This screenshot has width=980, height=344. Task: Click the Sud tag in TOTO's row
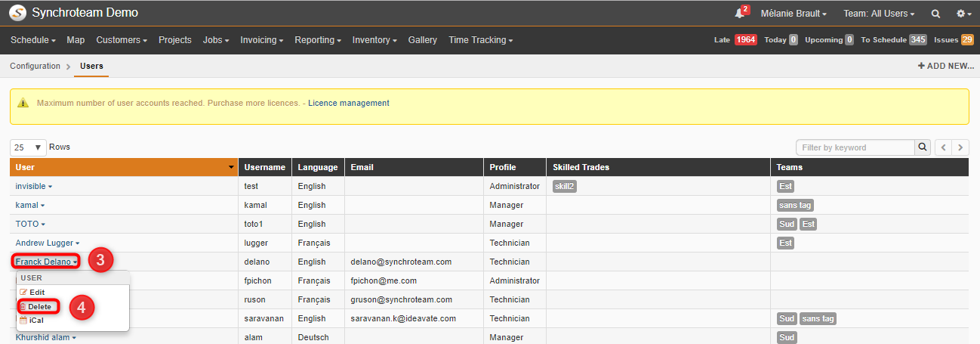tap(787, 224)
